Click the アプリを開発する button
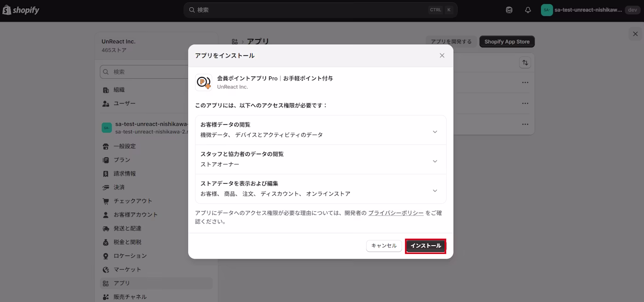The width and height of the screenshot is (644, 302). click(451, 41)
